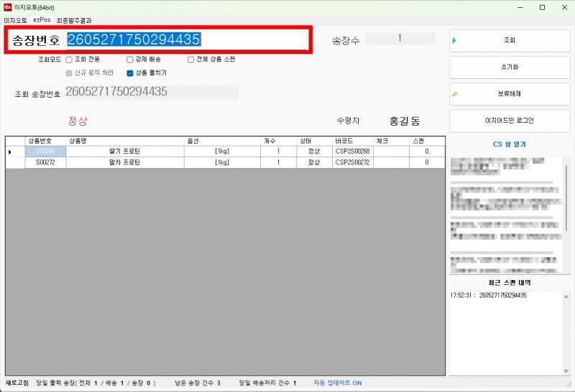
Task: Open the ezPos menu tab
Action: (42, 20)
